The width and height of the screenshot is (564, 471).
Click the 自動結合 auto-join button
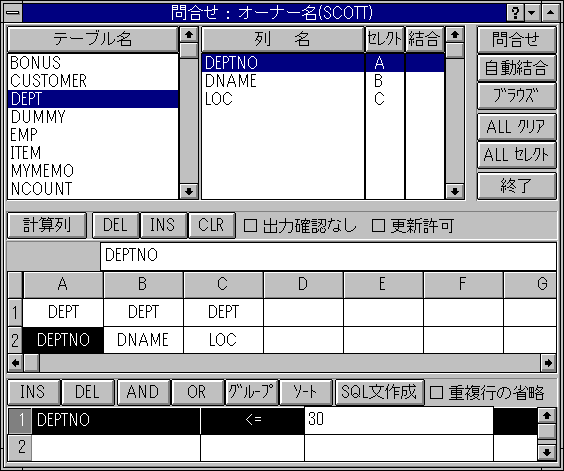(517, 68)
